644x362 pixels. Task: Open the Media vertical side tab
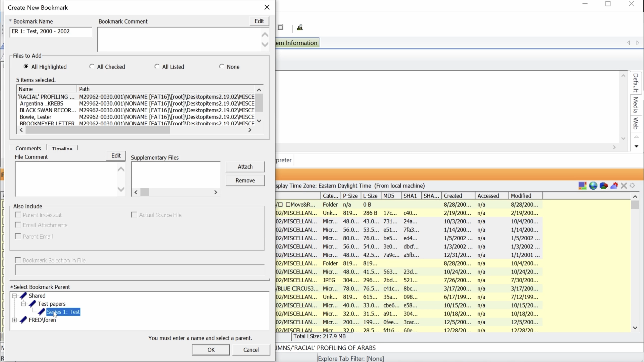tap(636, 105)
